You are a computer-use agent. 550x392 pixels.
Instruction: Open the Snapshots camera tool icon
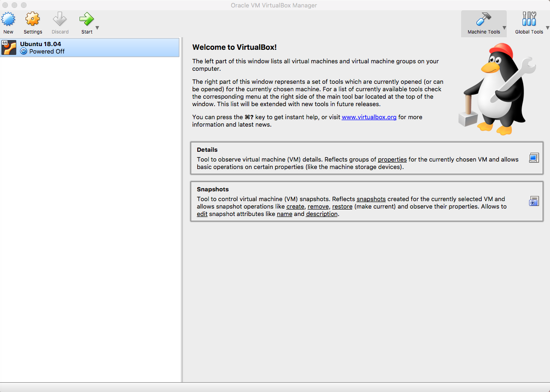click(534, 201)
